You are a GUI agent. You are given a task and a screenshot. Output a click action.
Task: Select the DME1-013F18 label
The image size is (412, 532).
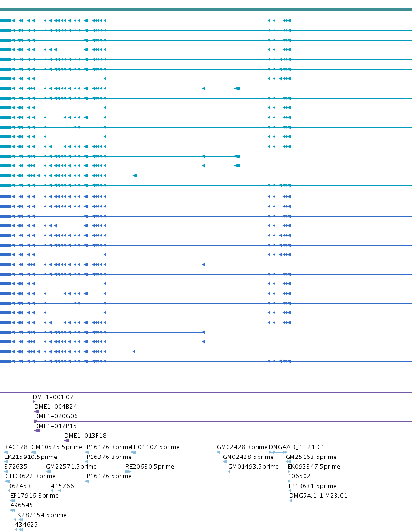point(85,436)
